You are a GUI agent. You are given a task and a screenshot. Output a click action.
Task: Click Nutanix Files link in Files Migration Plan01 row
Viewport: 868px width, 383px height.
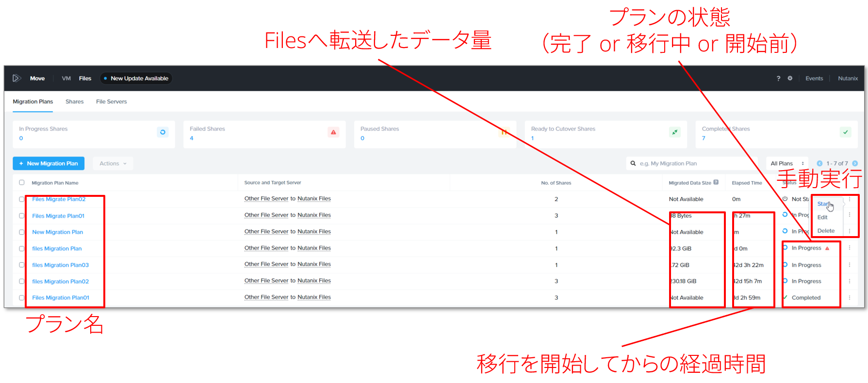(x=314, y=297)
